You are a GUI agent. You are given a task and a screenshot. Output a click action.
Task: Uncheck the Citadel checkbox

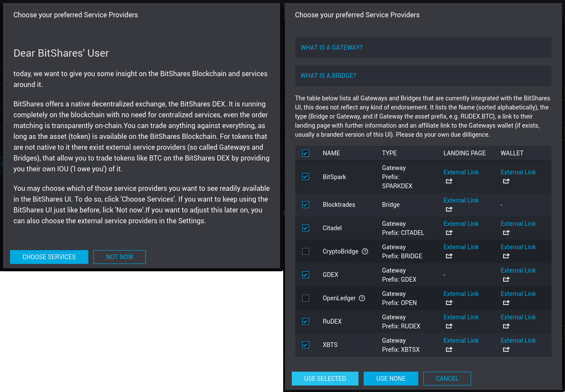pos(306,228)
